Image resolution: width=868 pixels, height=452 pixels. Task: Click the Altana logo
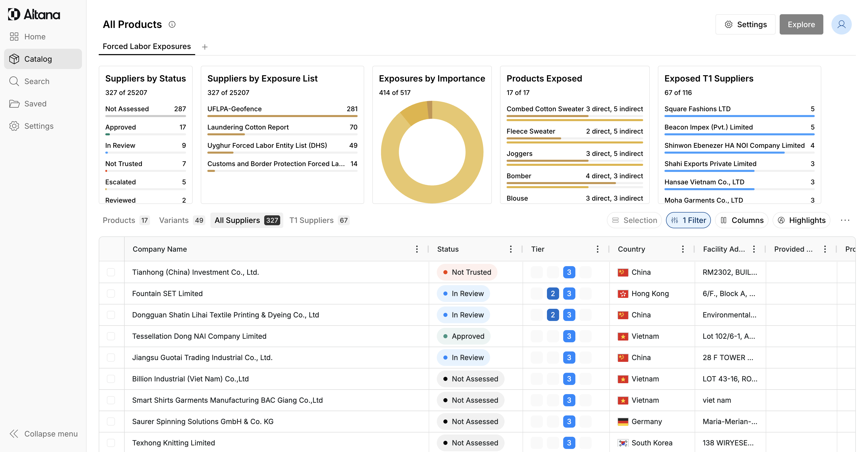coord(34,14)
